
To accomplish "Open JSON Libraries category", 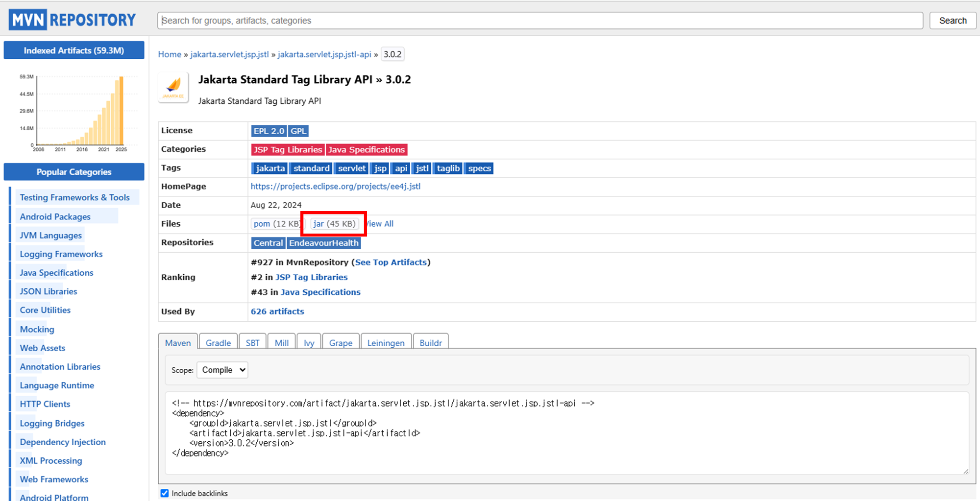I will [49, 291].
